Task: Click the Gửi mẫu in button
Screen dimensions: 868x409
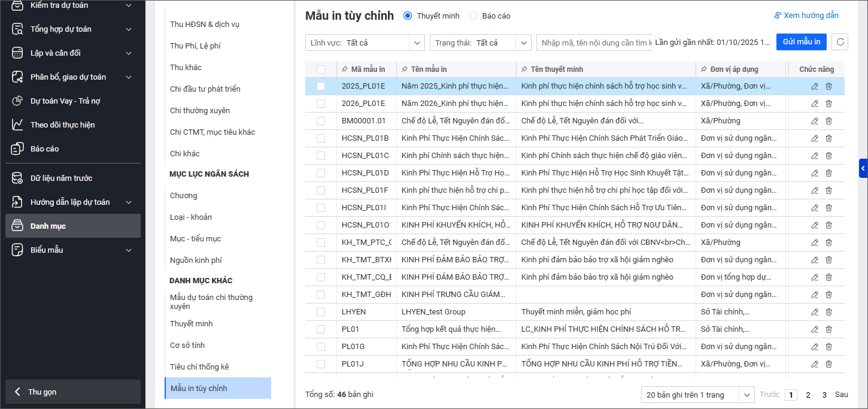Action: [801, 42]
